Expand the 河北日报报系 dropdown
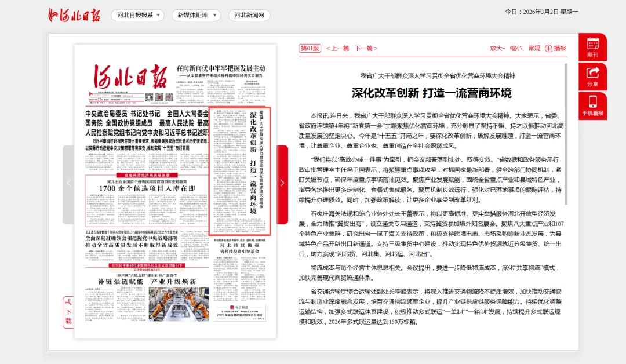This screenshot has height=364, width=626. (x=138, y=15)
